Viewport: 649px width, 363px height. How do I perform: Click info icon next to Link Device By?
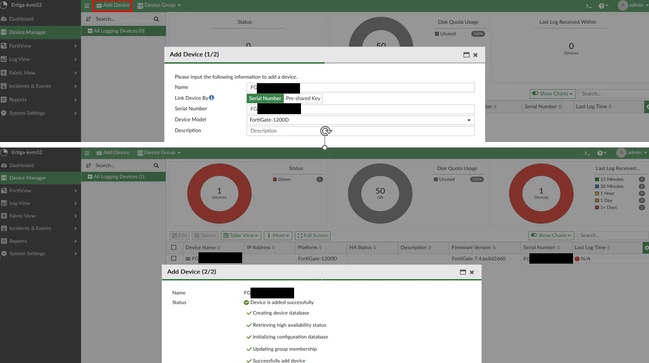[212, 98]
